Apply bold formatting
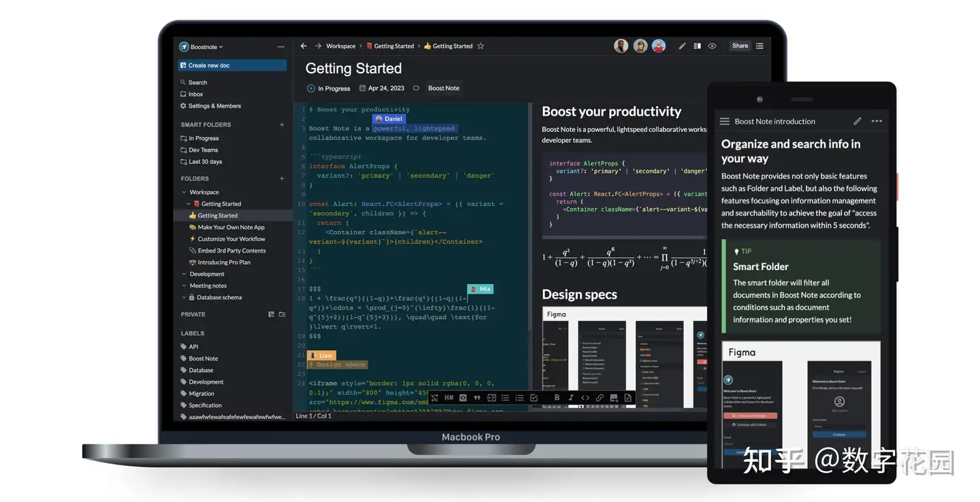The height and width of the screenshot is (502, 980). [x=557, y=398]
